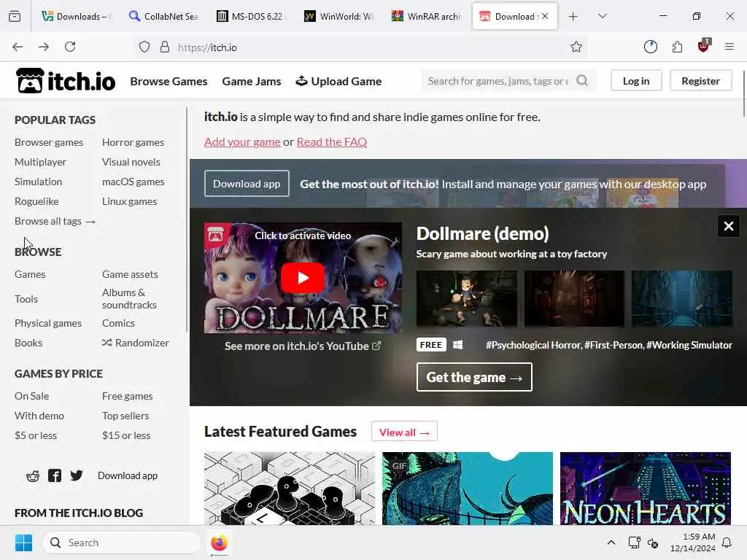Click Firefox icon in taskbar

pos(219,542)
